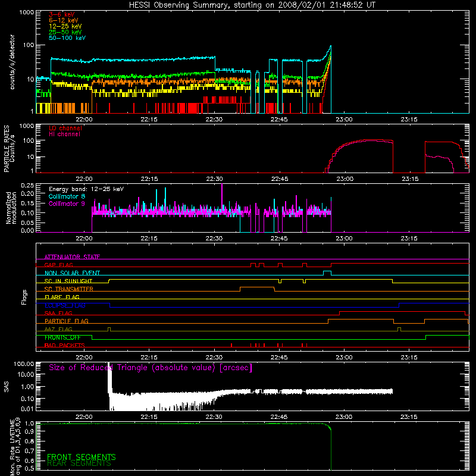This screenshot has width=476, height=476.
Task: Click the NON_SOLAR_EVENT flag label
Action: point(72,273)
